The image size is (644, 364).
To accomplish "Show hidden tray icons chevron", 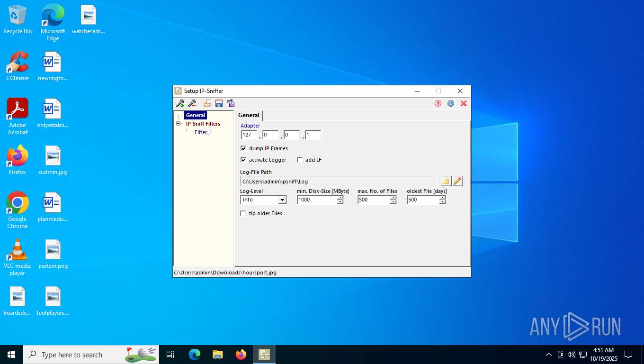I will (x=549, y=355).
